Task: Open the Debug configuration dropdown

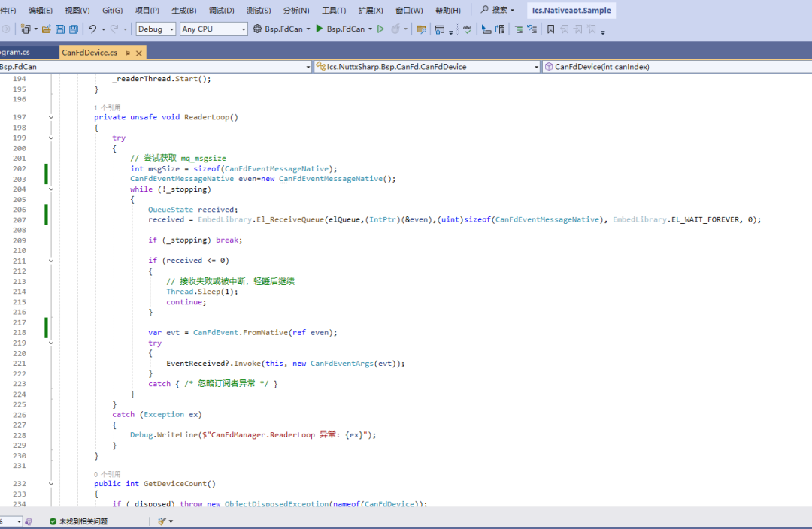Action: coord(156,29)
